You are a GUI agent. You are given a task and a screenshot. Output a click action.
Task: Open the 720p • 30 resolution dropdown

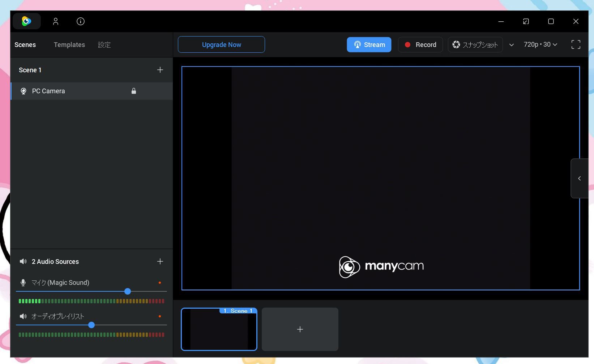pos(540,44)
